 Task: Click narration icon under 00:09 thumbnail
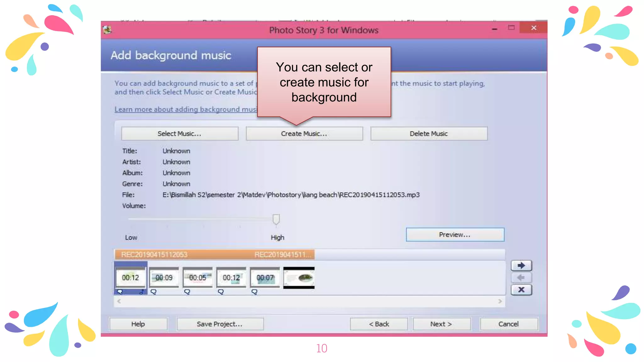point(153,292)
